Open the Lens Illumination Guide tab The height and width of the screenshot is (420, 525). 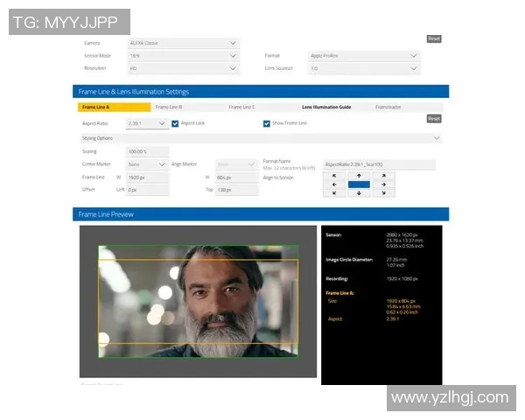[326, 108]
